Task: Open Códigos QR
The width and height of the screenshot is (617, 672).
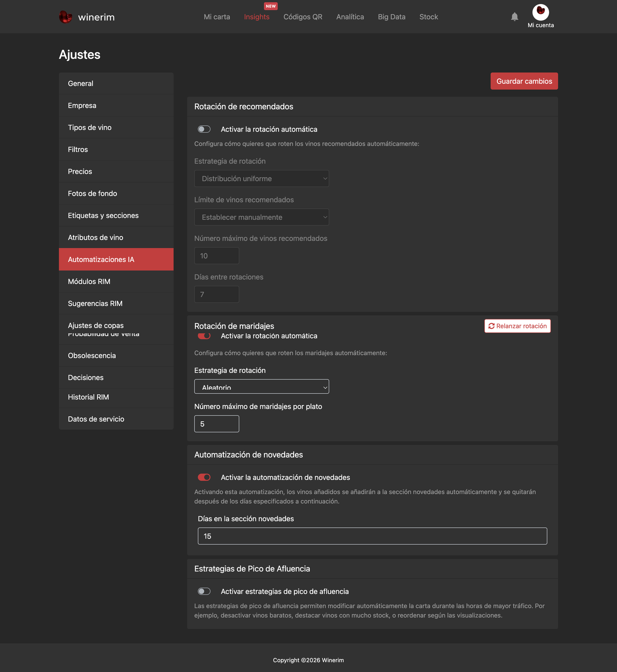Action: [303, 17]
